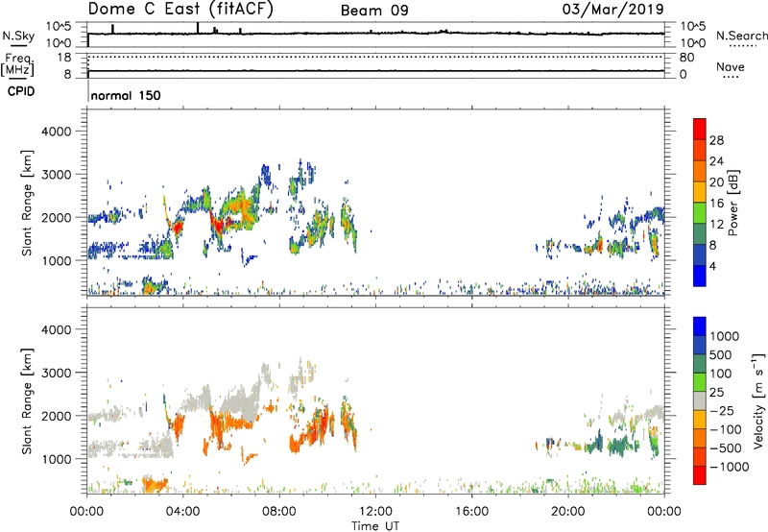Click the "-1000" velocity colorbar label
768x532 pixels.
pyautogui.click(x=730, y=467)
